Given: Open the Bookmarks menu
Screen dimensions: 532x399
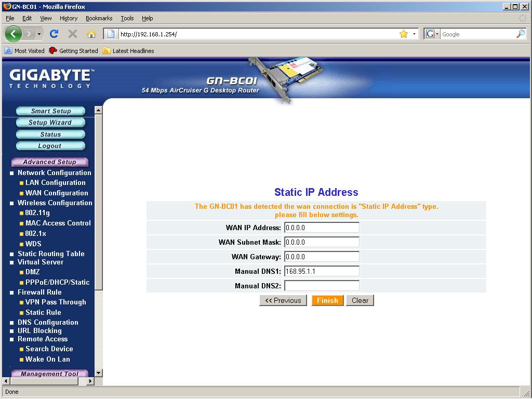Looking at the screenshot, I should (99, 18).
